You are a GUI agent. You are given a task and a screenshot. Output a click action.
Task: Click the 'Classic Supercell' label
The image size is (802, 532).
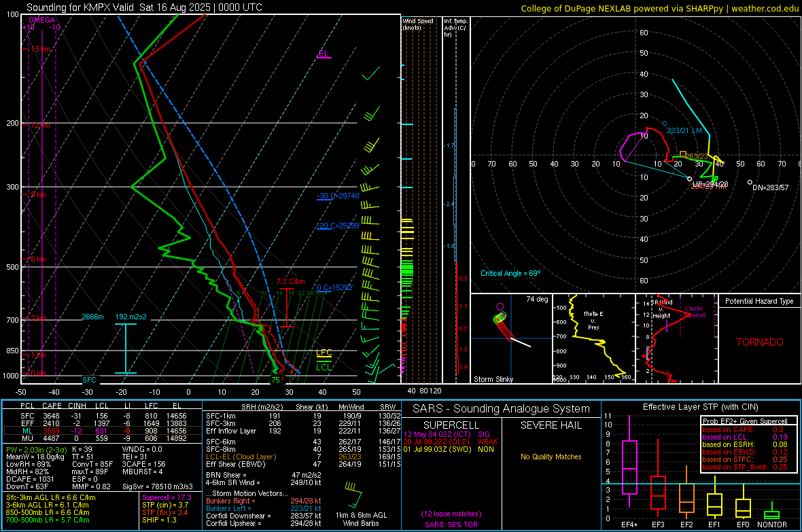(x=694, y=312)
